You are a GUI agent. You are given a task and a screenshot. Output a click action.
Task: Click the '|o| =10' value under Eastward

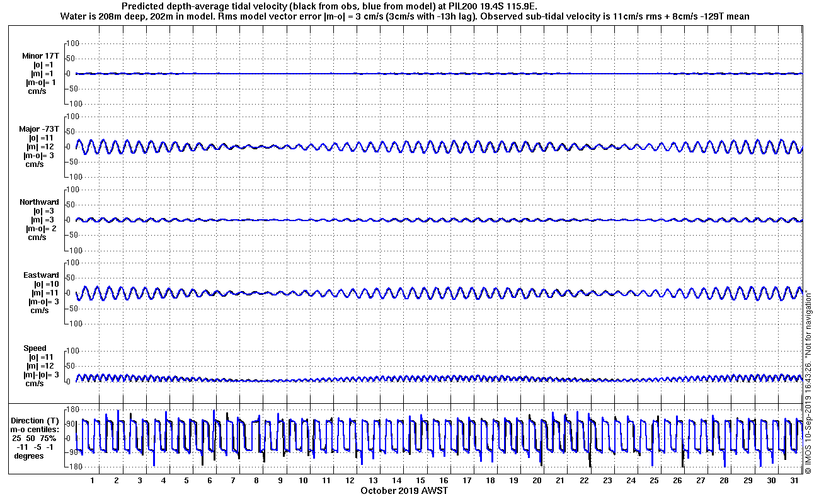tap(45, 284)
